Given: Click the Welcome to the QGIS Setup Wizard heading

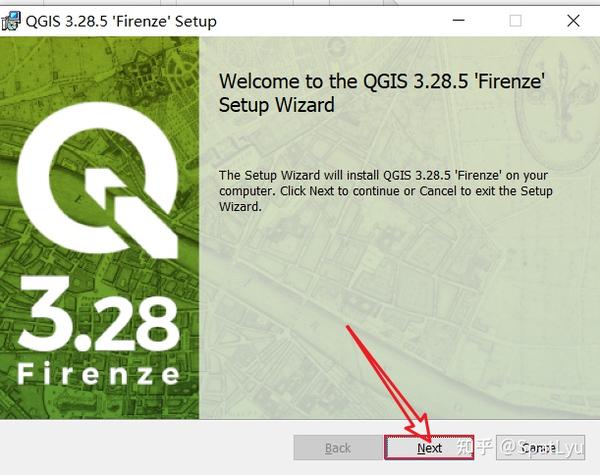Looking at the screenshot, I should click(382, 93).
